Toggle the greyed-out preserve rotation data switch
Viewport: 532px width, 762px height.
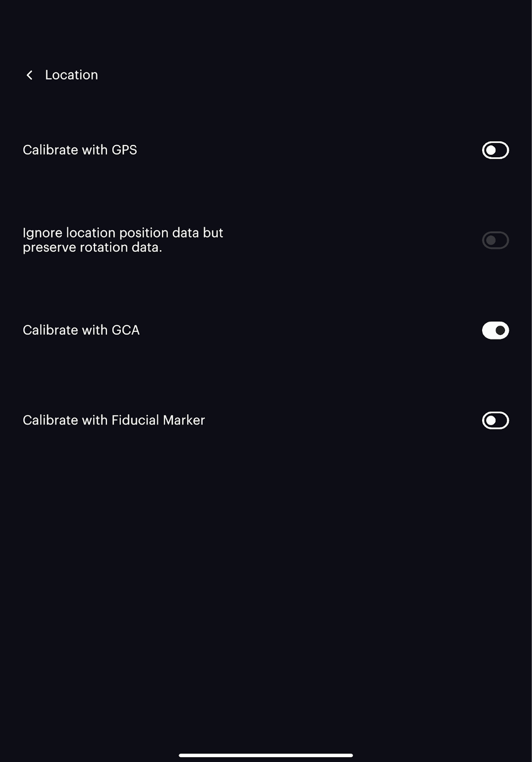pyautogui.click(x=495, y=241)
